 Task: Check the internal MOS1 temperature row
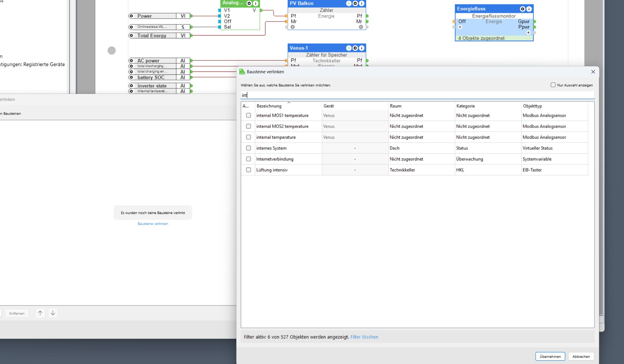click(248, 115)
